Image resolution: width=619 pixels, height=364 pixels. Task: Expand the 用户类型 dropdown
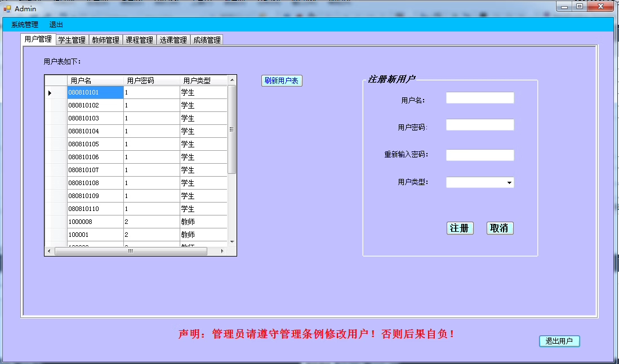[509, 183]
